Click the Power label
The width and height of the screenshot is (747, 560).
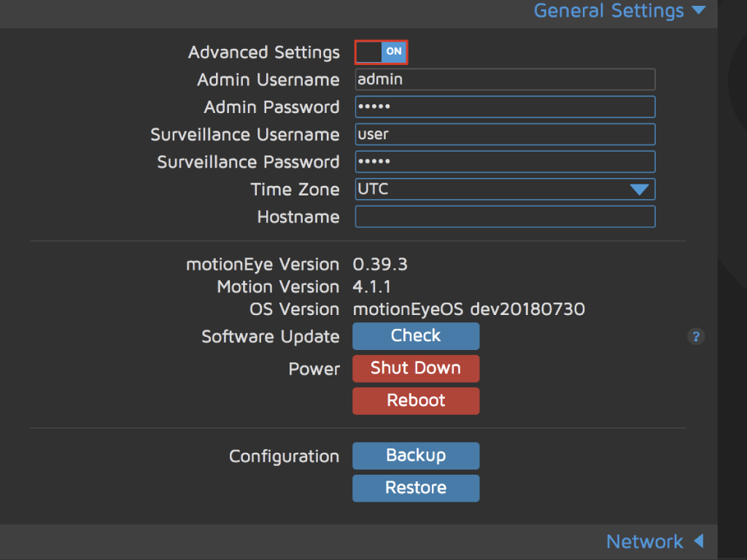(314, 369)
